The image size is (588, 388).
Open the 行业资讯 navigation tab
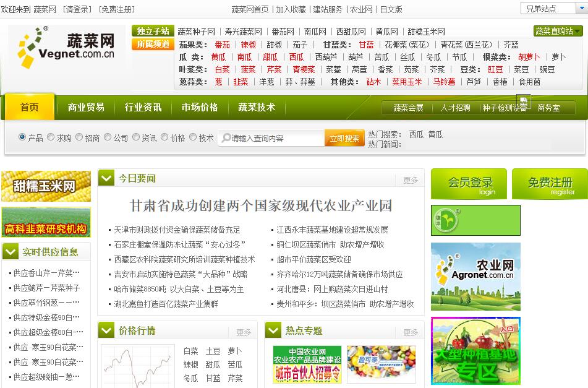pos(143,107)
